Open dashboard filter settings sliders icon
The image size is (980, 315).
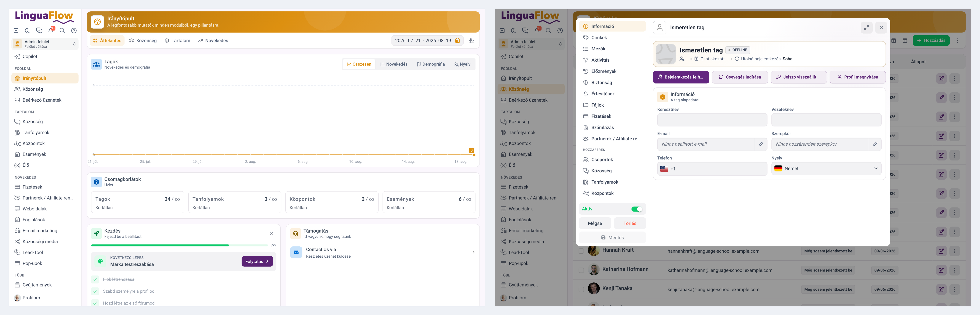tap(471, 41)
